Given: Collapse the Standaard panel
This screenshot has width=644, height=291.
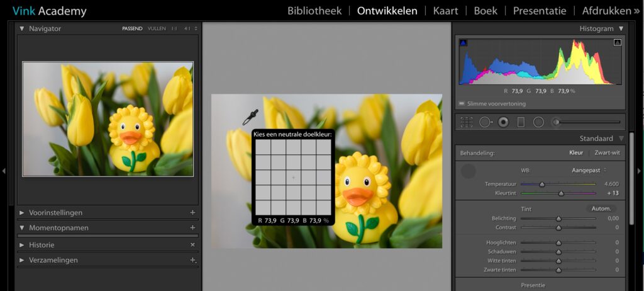Looking at the screenshot, I should tap(621, 139).
